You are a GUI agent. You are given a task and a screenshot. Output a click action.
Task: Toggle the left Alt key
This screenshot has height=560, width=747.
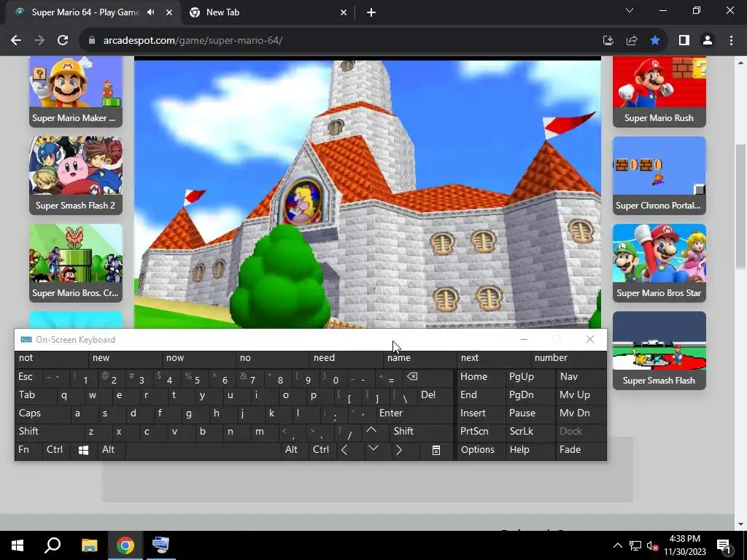[x=112, y=450]
